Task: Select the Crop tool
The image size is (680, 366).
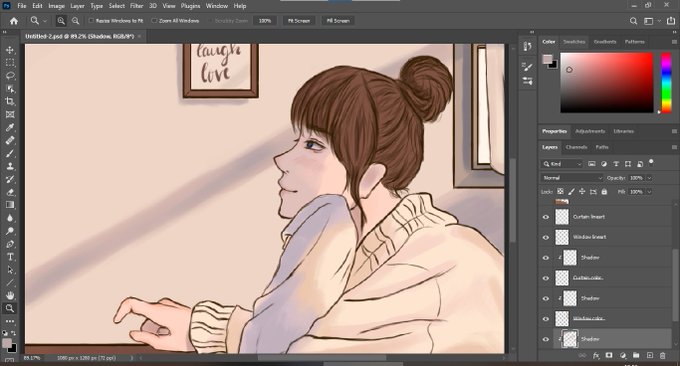Action: pos(10,101)
